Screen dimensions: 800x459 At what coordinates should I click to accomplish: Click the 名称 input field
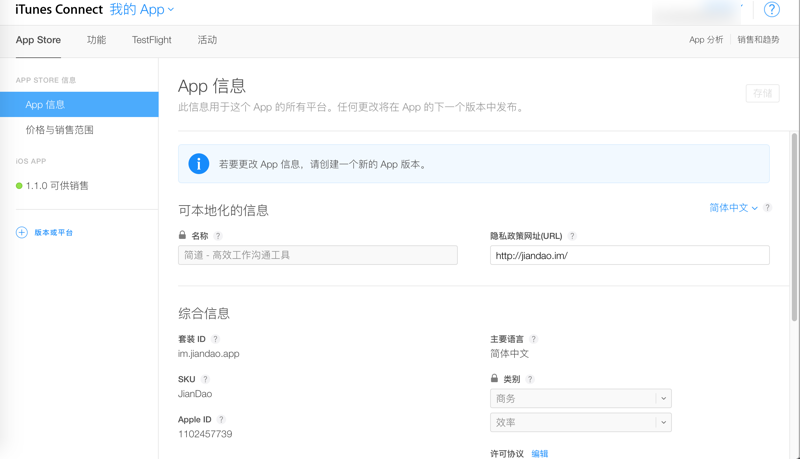(317, 255)
